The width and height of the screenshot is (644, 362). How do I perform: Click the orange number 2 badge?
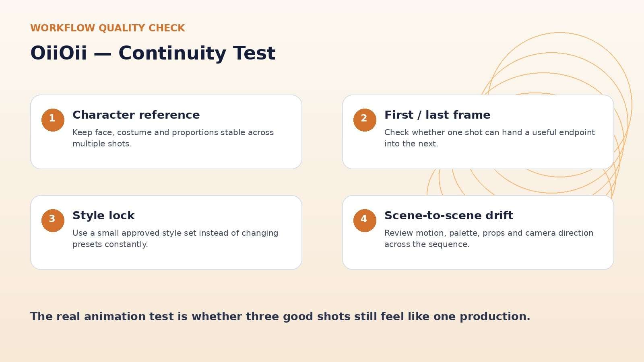click(x=365, y=120)
